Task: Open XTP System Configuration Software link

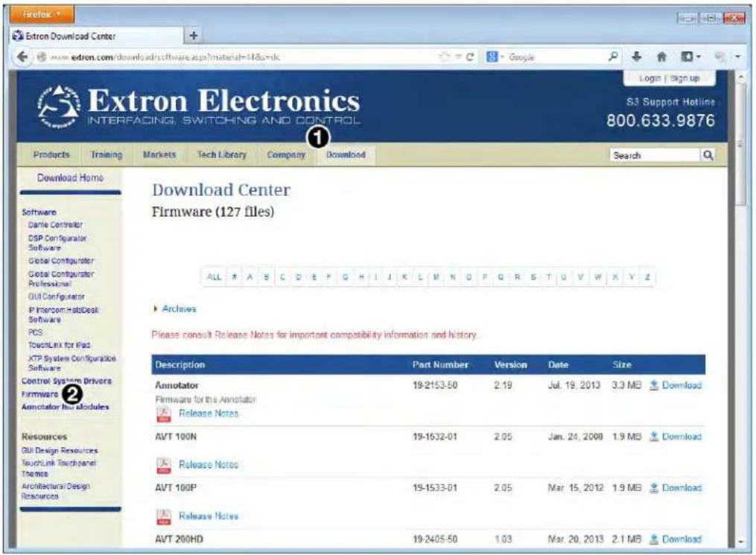Action: coord(72,363)
